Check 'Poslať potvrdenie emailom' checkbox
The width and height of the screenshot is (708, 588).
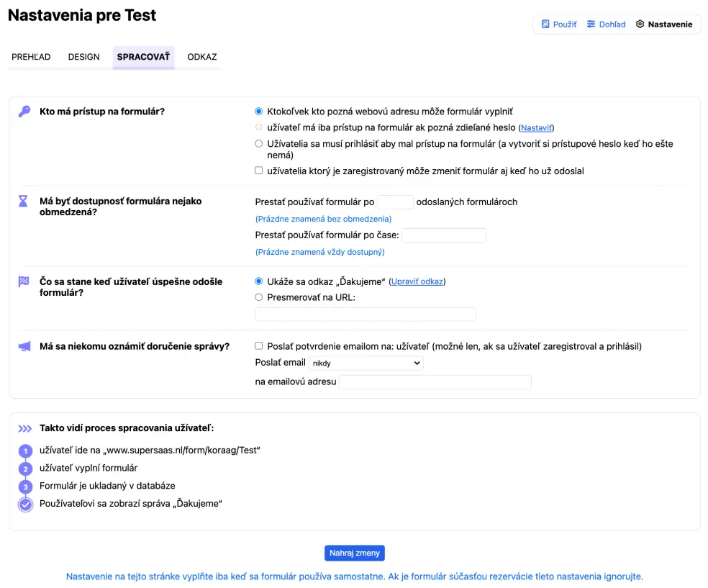click(x=259, y=346)
